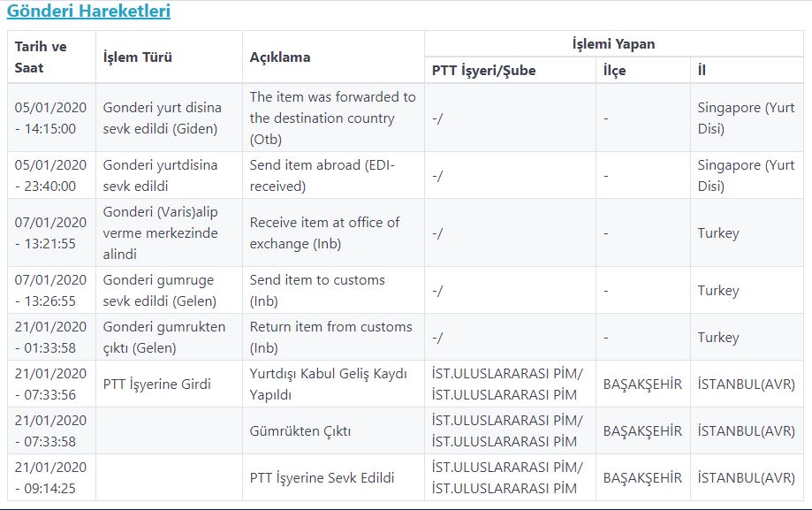Select the 'Gümrükten Çıktı' description cell
The width and height of the screenshot is (812, 510).
point(333,430)
